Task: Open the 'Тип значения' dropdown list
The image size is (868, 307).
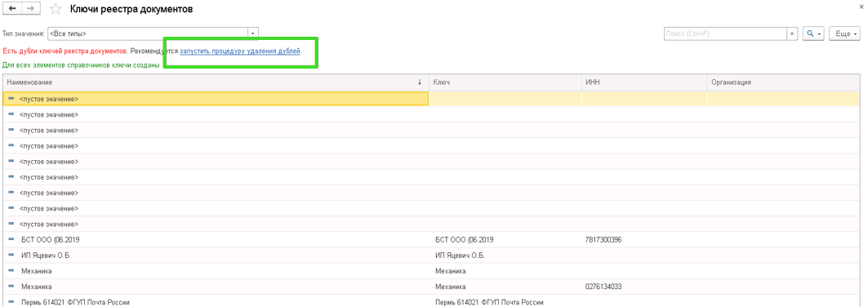Action: tap(252, 33)
